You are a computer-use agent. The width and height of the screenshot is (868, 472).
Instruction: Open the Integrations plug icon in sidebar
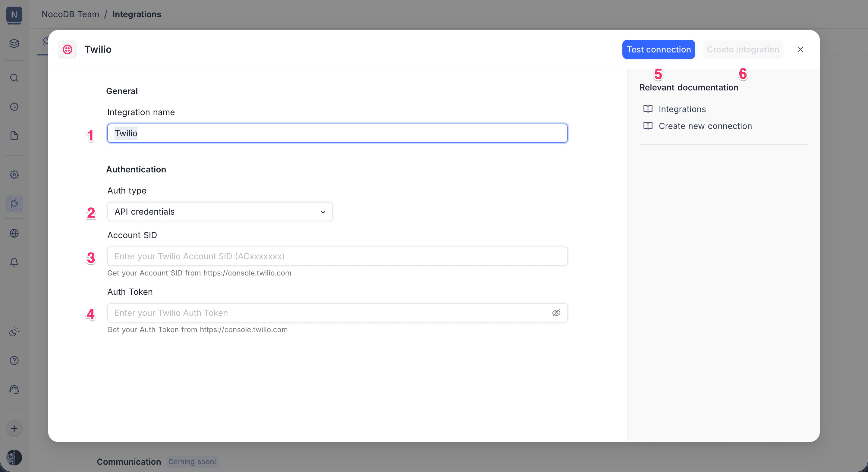point(14,203)
